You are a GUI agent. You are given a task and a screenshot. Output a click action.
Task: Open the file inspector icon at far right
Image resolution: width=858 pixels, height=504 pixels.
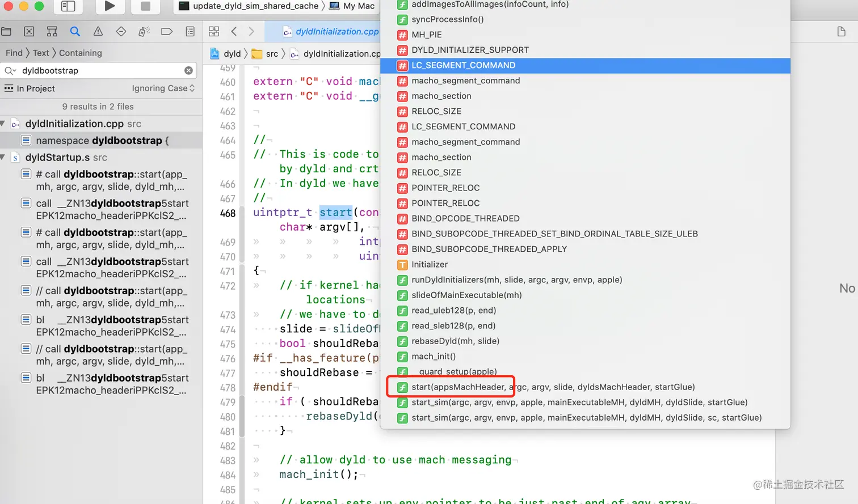(842, 32)
